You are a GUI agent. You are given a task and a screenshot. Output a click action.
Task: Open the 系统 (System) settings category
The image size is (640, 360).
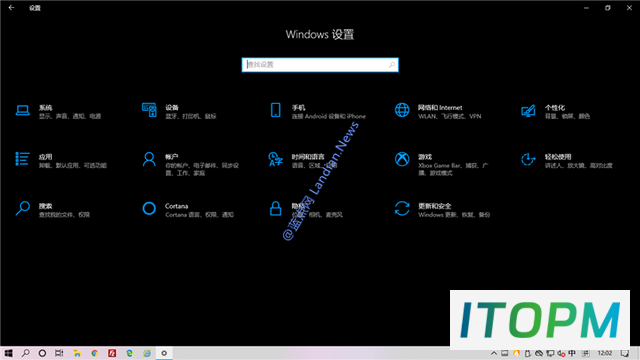58,111
